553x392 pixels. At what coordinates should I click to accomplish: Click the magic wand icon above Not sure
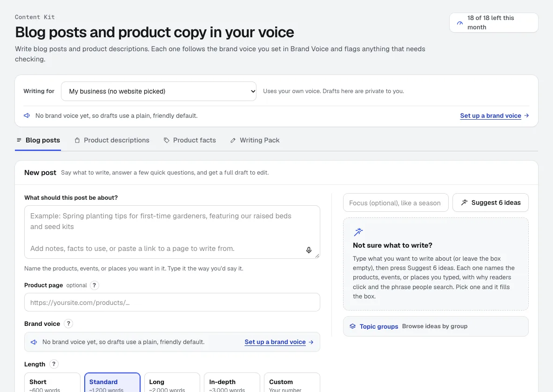coord(358,232)
